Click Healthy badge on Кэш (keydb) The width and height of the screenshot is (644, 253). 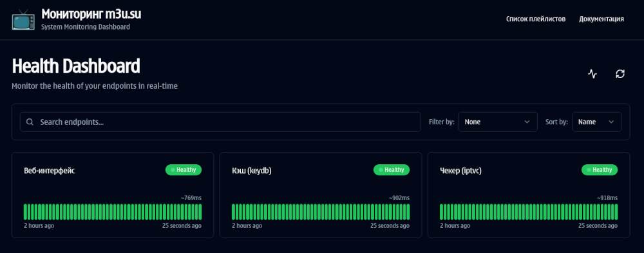click(392, 170)
